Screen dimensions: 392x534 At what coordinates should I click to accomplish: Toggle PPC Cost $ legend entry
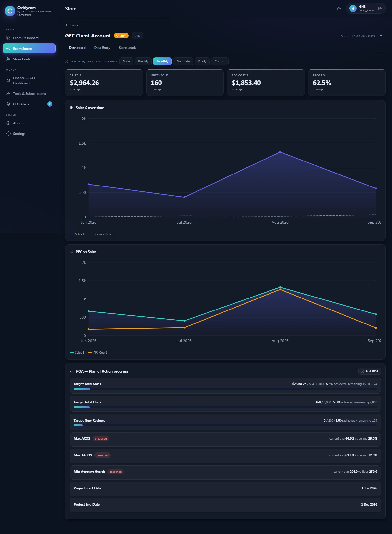tap(98, 353)
